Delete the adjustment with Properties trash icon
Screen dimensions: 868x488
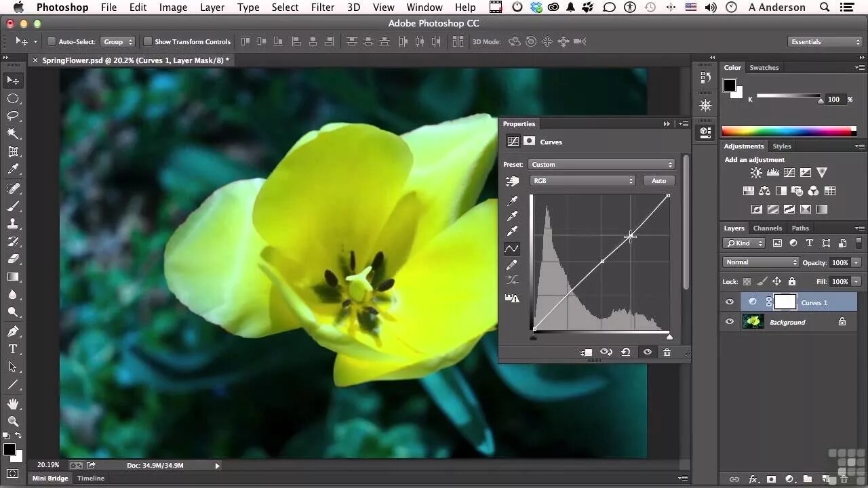(x=667, y=352)
